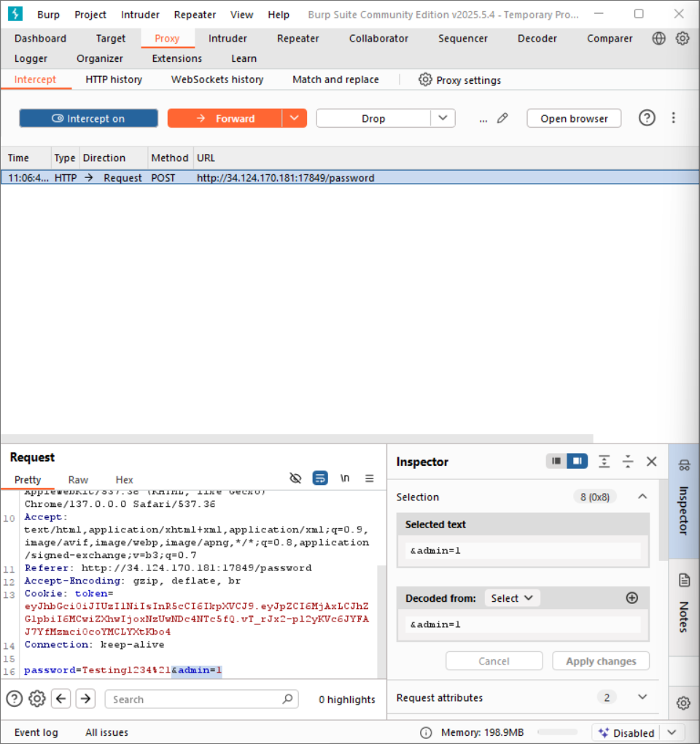Open the vertical three-dot intercept menu
The image size is (700, 744).
674,117
